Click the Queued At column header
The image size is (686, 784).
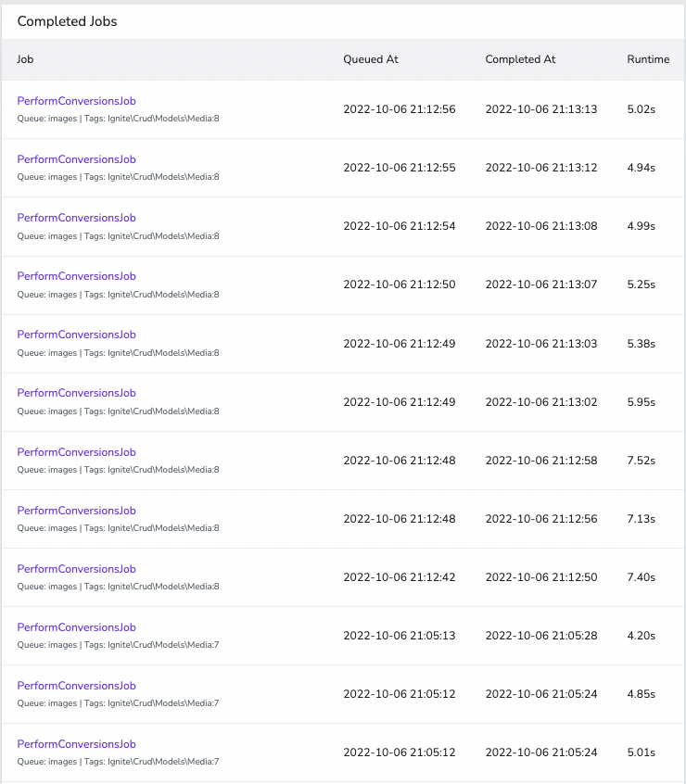coord(371,59)
